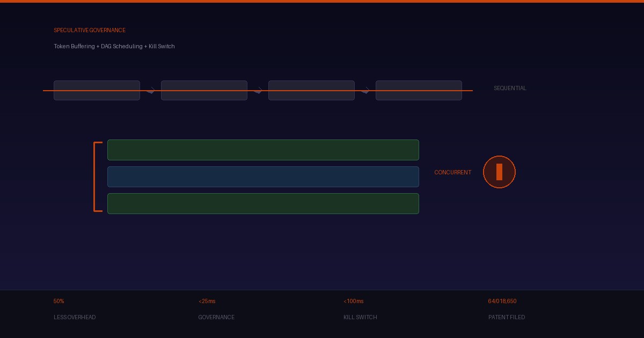Select the 50% LESS OVERHEAD stat
Viewport: 644px width, 338px height.
click(75, 309)
